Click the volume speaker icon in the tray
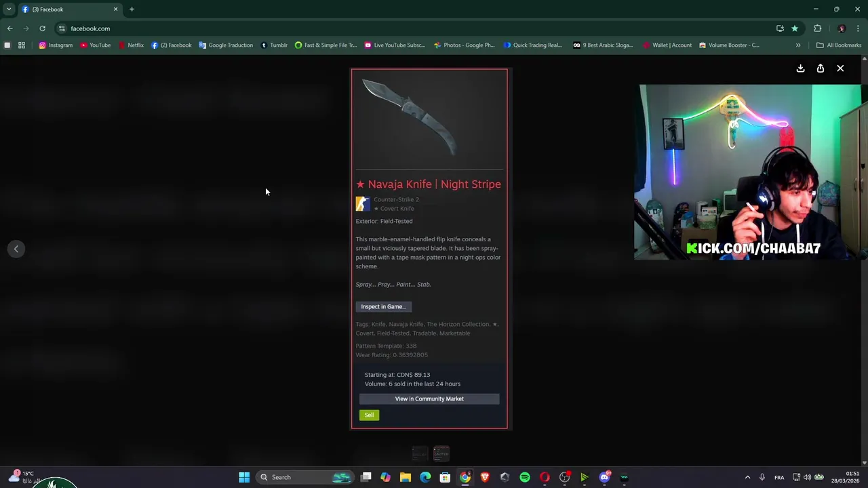Screen dimensions: 868x488 [x=807, y=477]
